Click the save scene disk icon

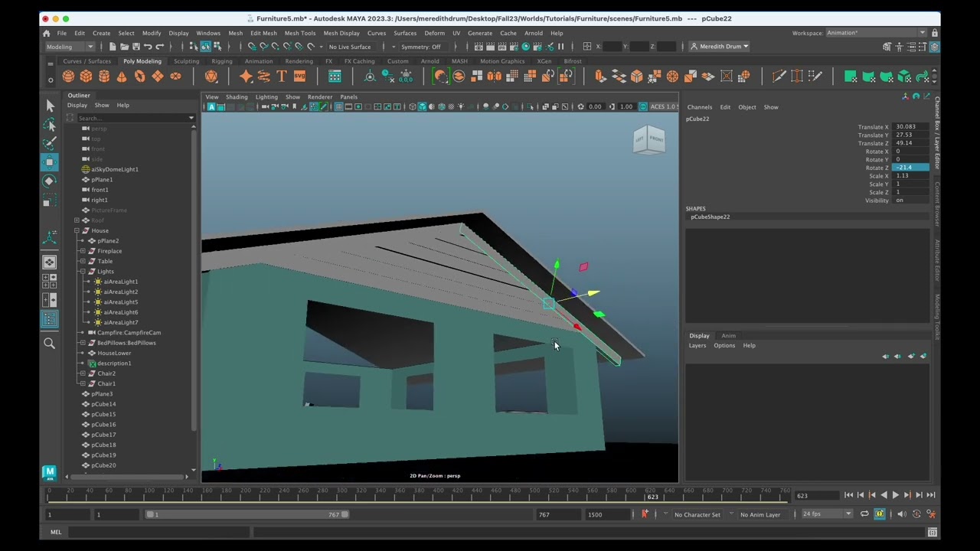(x=136, y=47)
